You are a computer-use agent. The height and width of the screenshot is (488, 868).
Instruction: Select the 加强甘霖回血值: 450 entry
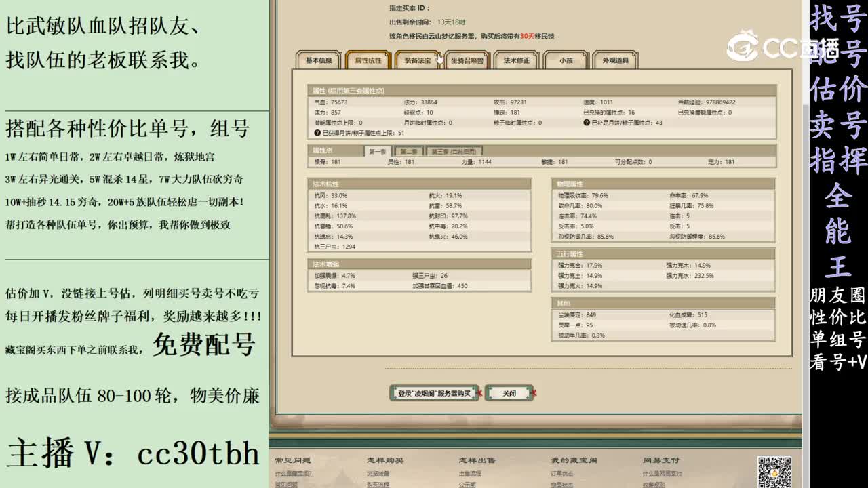point(440,286)
